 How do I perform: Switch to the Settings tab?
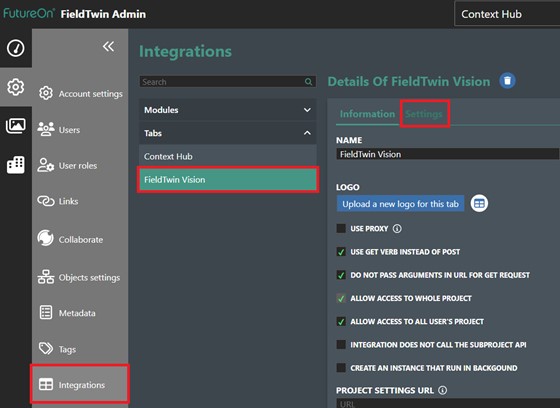[x=424, y=114]
